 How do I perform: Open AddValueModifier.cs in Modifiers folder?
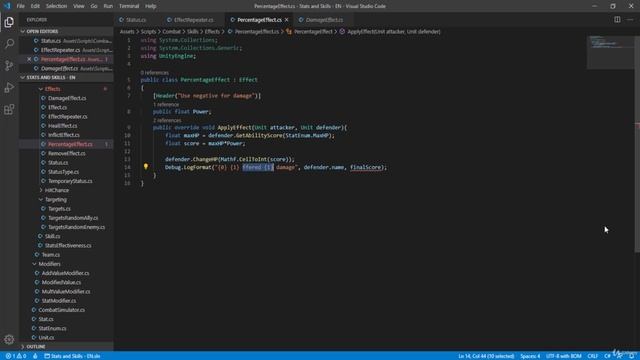[x=65, y=273]
